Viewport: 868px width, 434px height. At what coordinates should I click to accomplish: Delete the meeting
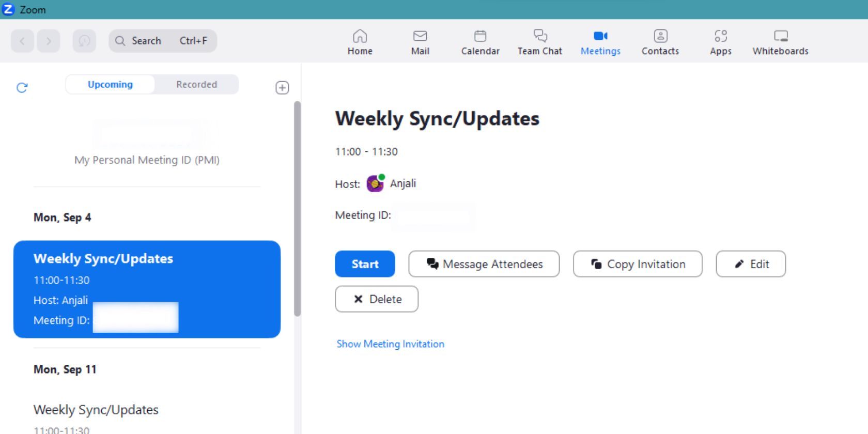377,299
